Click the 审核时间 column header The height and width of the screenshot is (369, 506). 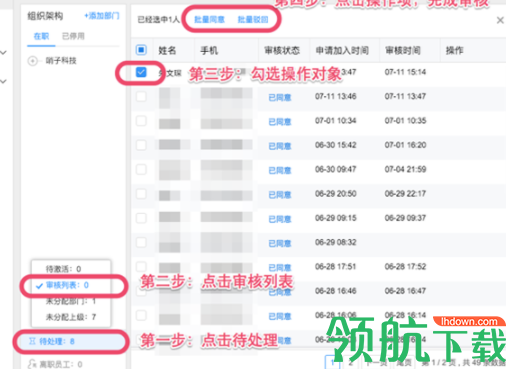point(403,51)
